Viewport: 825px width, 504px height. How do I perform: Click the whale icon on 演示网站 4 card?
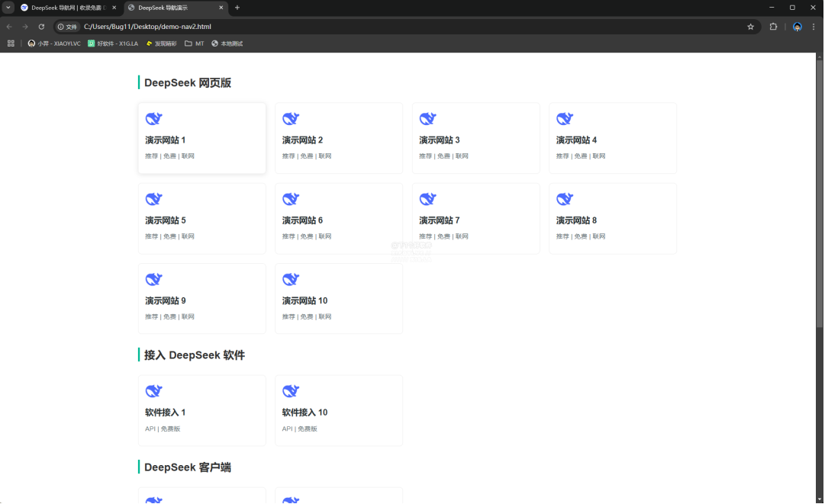click(x=565, y=119)
